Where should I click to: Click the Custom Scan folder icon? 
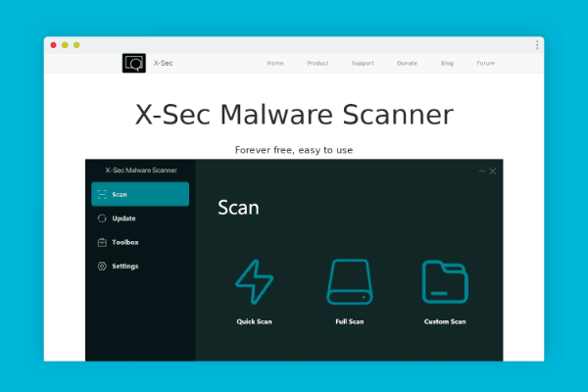click(x=445, y=281)
